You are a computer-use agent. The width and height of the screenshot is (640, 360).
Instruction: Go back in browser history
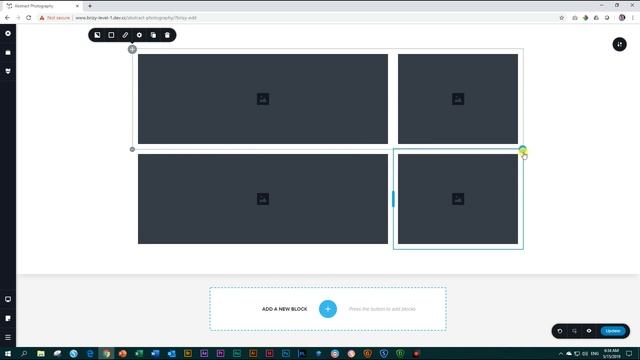7,18
